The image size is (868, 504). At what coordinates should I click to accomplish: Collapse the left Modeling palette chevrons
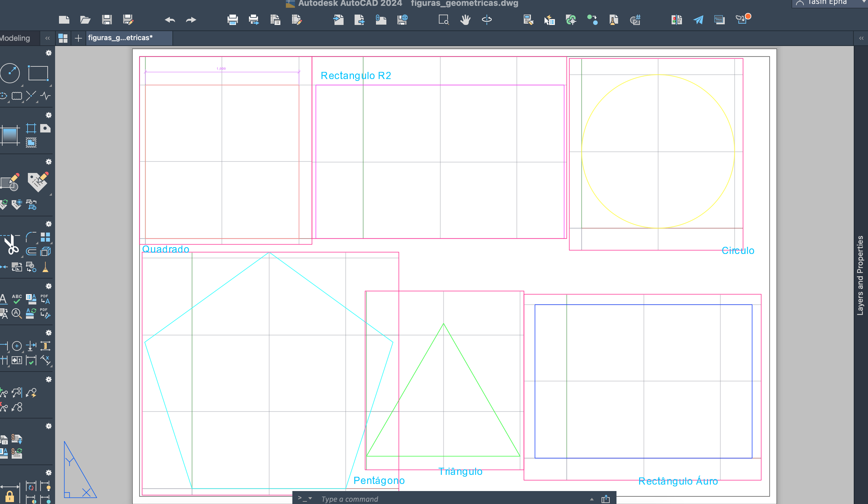pyautogui.click(x=48, y=38)
